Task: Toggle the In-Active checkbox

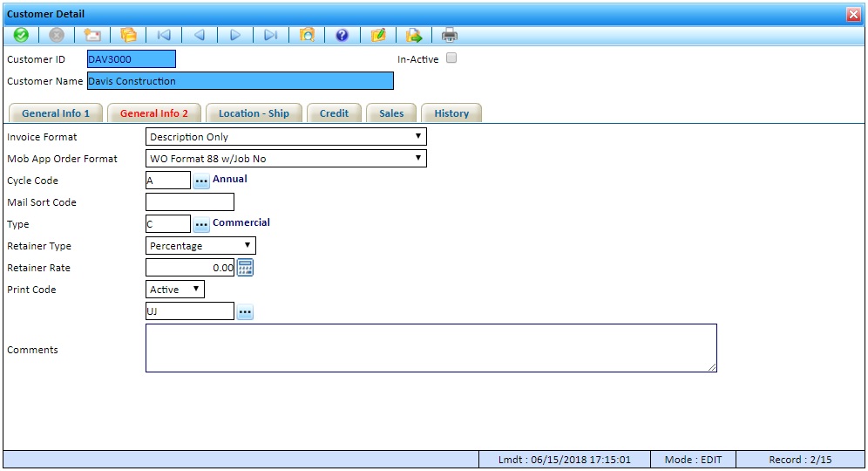Action: [451, 58]
